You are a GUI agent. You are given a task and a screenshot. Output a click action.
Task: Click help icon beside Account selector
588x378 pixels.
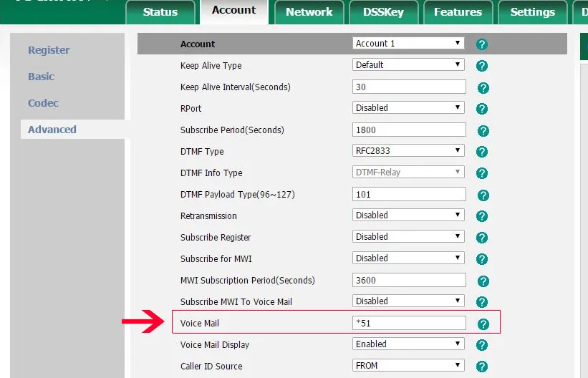(482, 44)
